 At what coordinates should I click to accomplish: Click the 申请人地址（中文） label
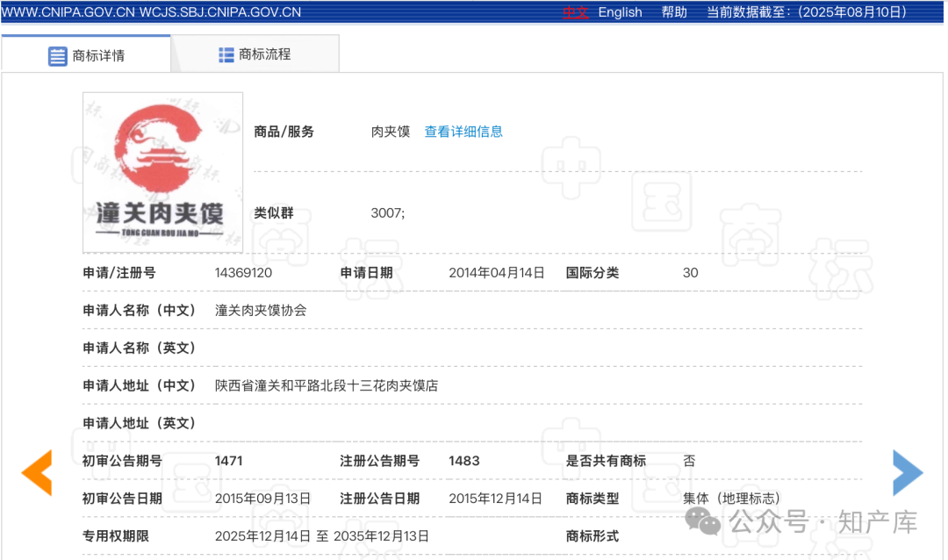[139, 386]
